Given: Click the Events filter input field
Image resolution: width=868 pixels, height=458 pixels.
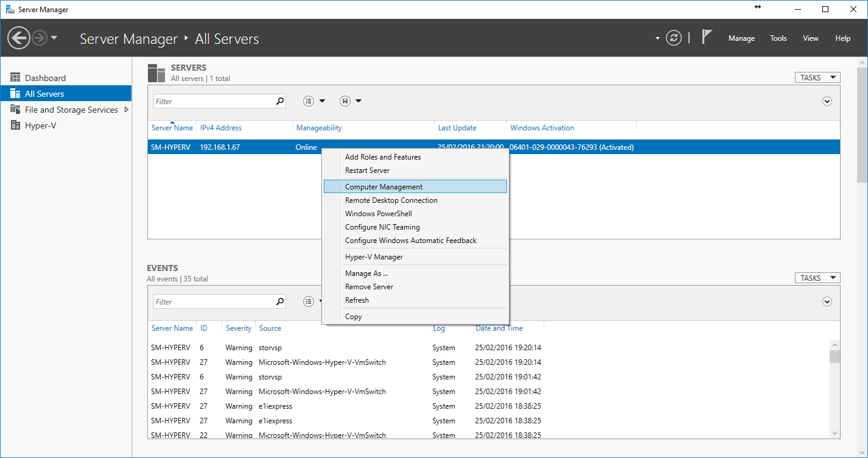Looking at the screenshot, I should [x=214, y=301].
